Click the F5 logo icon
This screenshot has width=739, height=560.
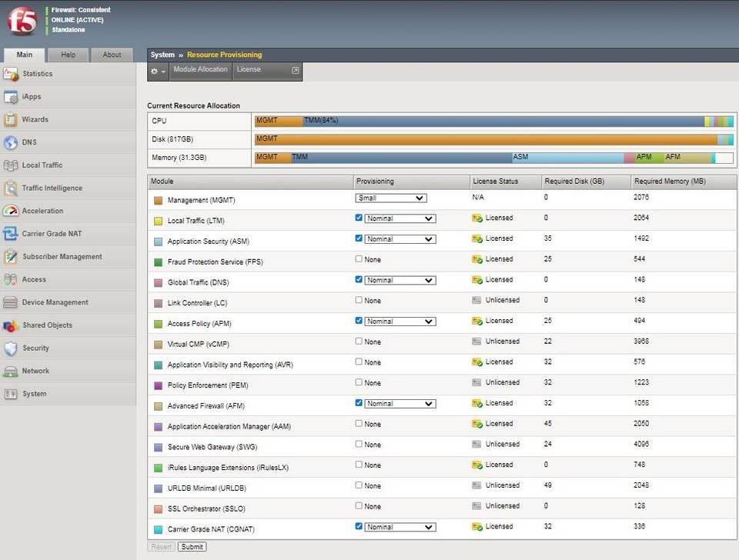pos(22,21)
